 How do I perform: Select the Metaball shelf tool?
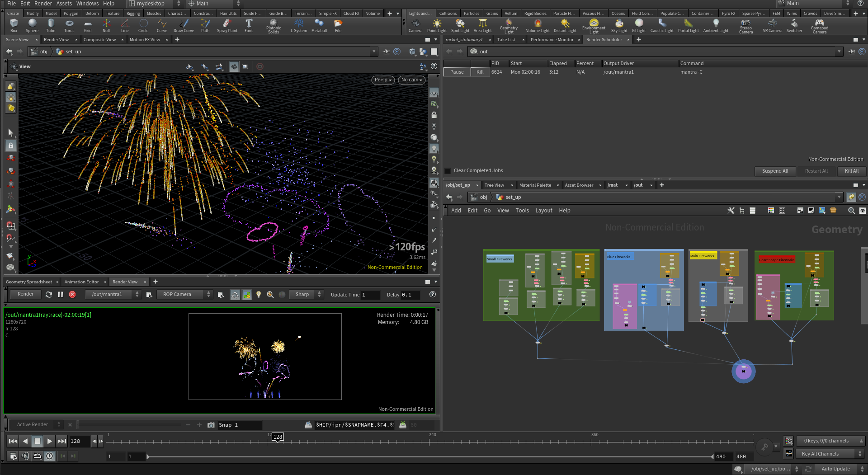click(319, 25)
